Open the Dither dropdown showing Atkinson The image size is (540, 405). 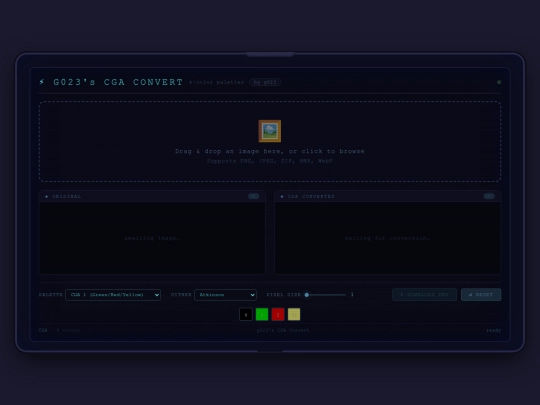[x=225, y=295]
